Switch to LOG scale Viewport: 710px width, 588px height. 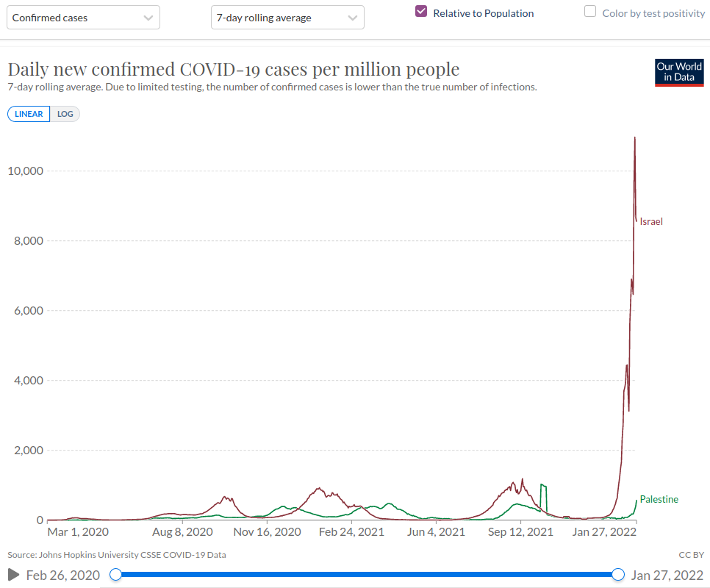pos(65,114)
